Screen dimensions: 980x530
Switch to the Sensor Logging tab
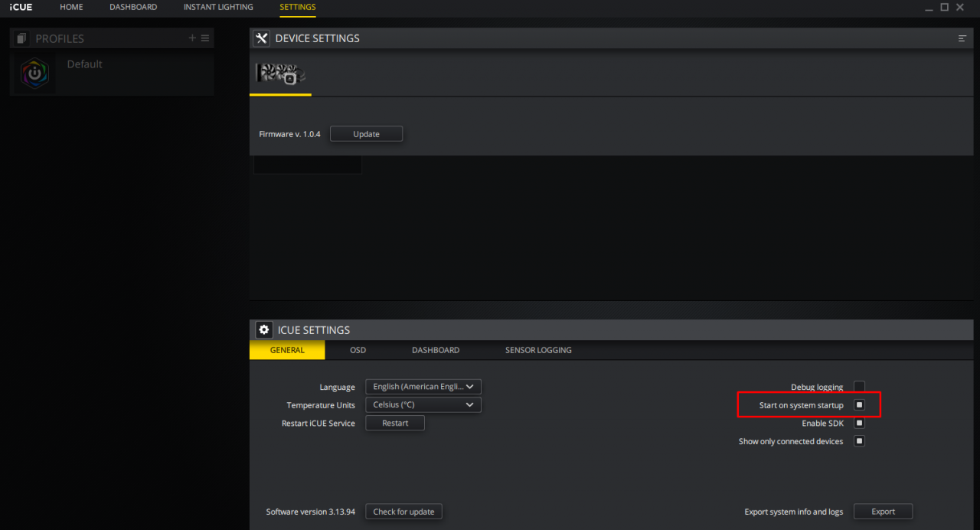pos(538,350)
